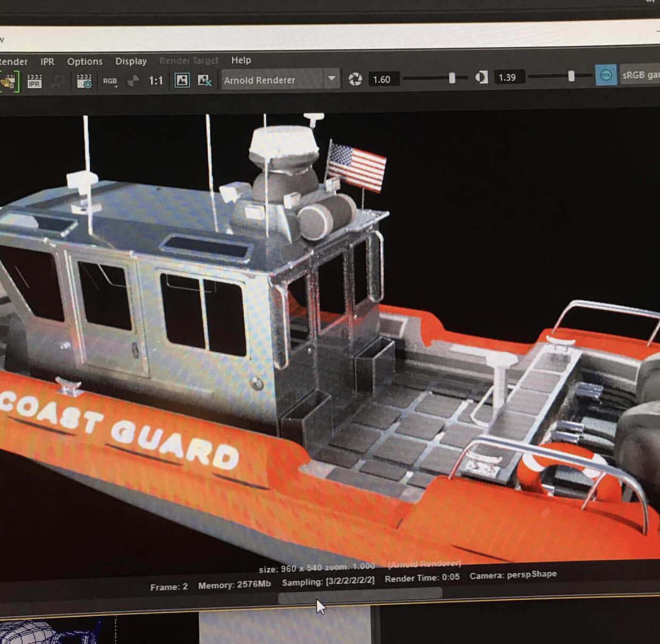Display the RGB channels
This screenshot has width=660, height=644.
(x=109, y=81)
